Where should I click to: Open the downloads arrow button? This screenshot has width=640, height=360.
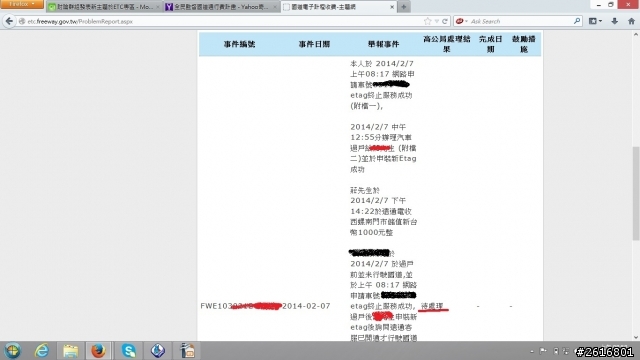click(x=614, y=21)
